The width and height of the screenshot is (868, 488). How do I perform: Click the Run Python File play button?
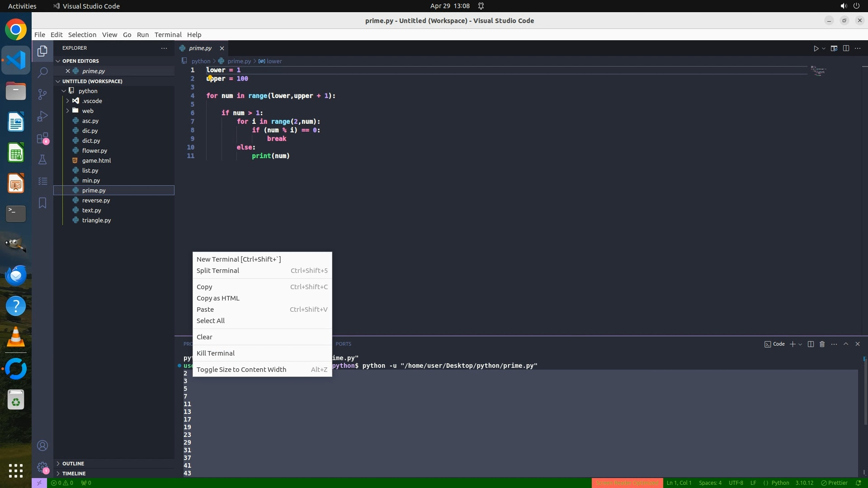click(816, 48)
